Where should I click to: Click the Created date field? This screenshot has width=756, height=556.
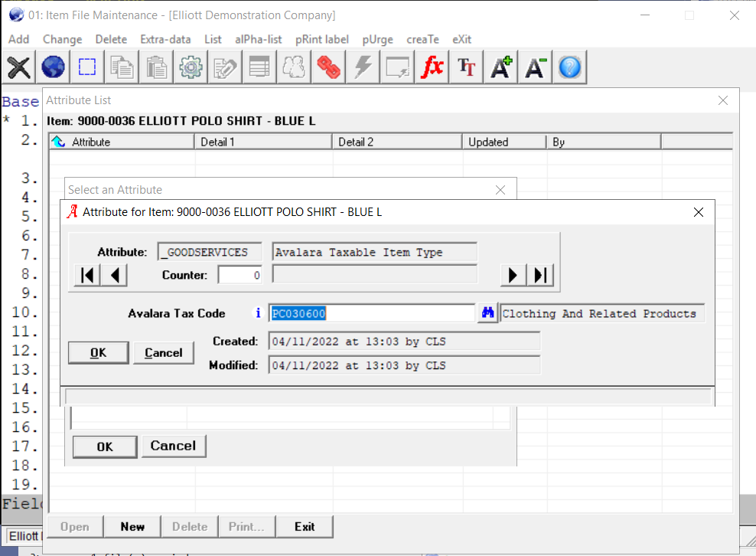tap(404, 342)
